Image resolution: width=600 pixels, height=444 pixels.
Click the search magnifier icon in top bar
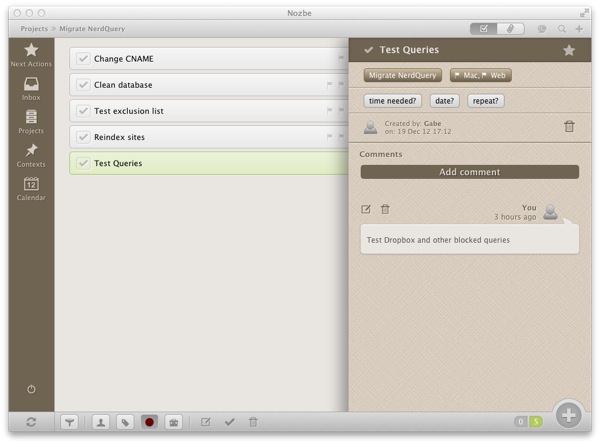[x=562, y=29]
